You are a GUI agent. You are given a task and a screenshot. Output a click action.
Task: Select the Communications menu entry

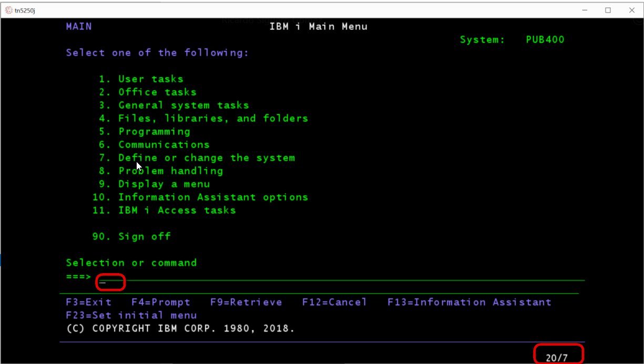(x=163, y=144)
